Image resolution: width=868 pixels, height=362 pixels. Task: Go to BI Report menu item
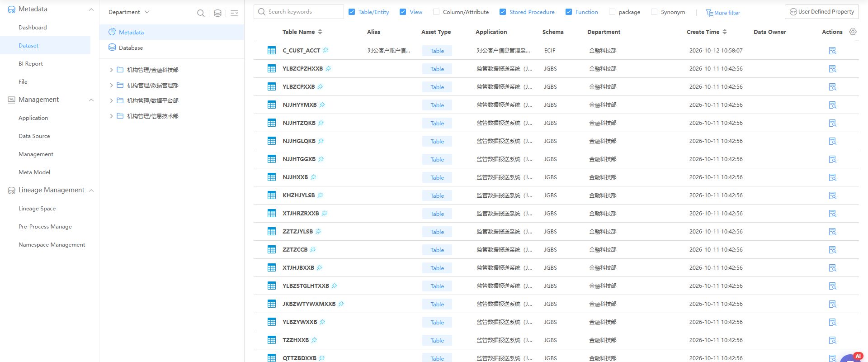coord(31,63)
